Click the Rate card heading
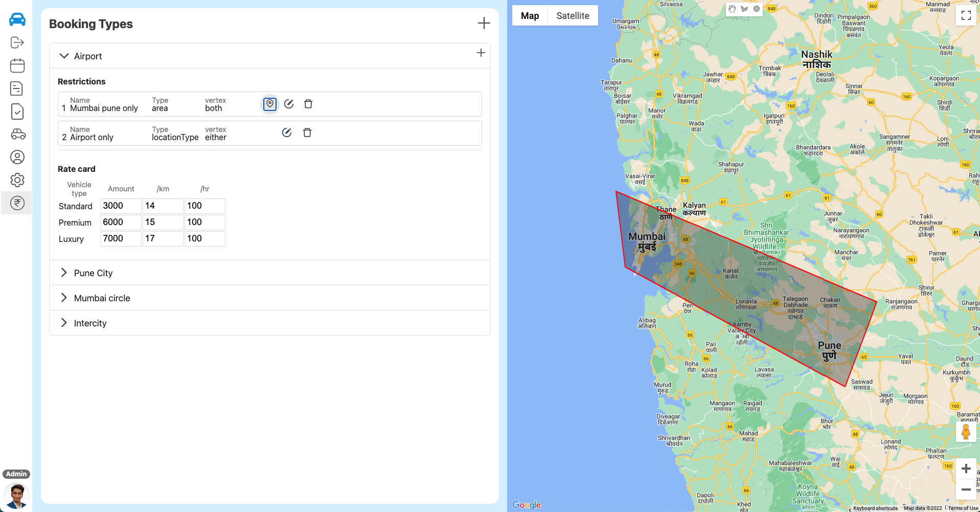Viewport: 980px width, 512px height. [77, 169]
